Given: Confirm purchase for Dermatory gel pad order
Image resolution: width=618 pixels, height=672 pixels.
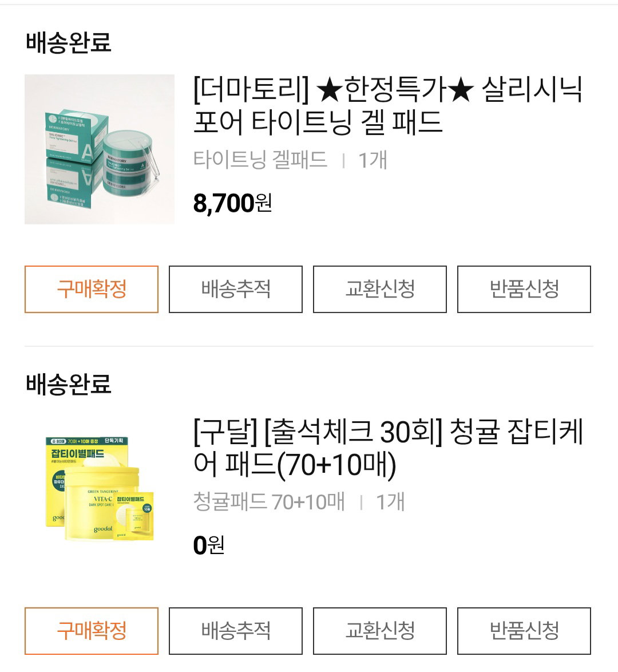Looking at the screenshot, I should pyautogui.click(x=92, y=289).
